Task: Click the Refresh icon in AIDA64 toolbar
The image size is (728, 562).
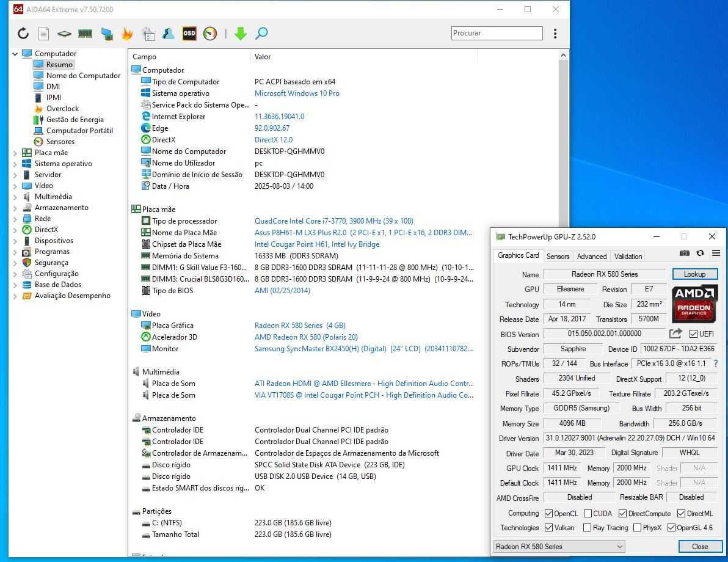Action: (x=23, y=34)
